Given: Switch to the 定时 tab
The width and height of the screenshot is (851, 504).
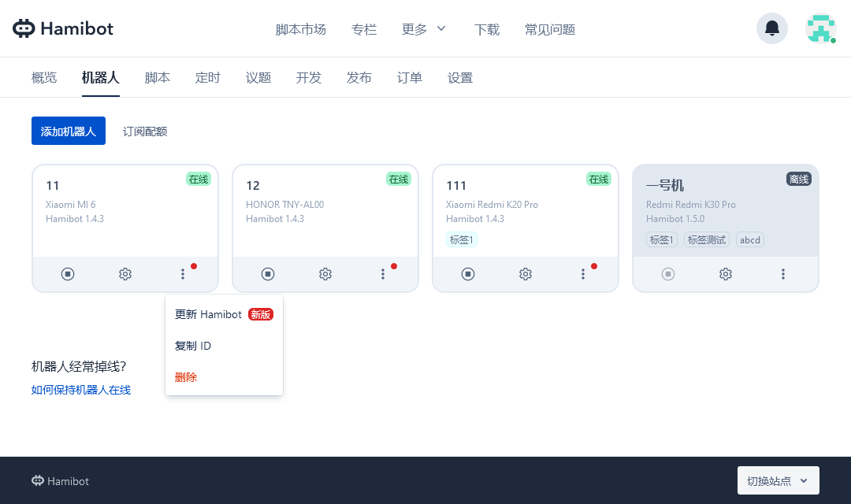Looking at the screenshot, I should pyautogui.click(x=208, y=77).
